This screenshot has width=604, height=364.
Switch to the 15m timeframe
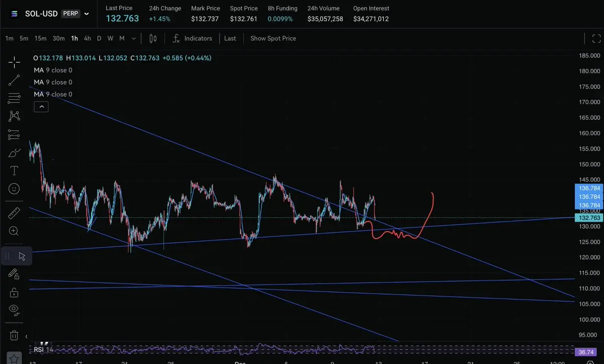coord(40,38)
